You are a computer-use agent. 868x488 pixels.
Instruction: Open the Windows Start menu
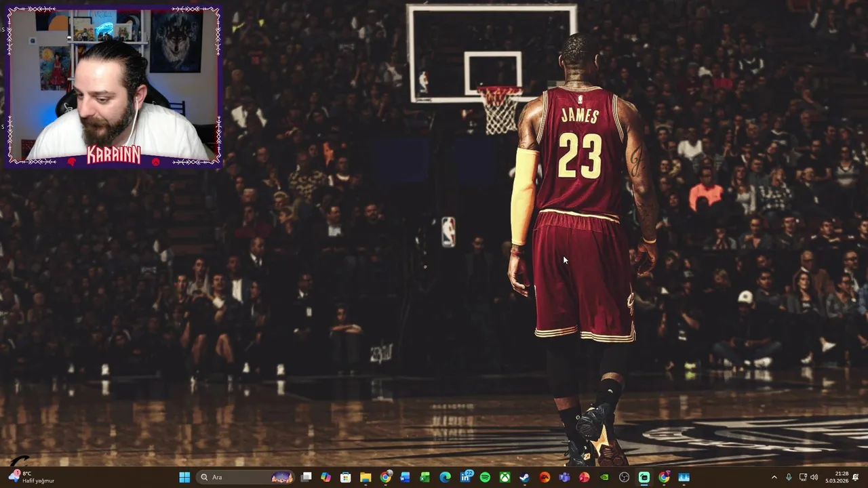[184, 477]
